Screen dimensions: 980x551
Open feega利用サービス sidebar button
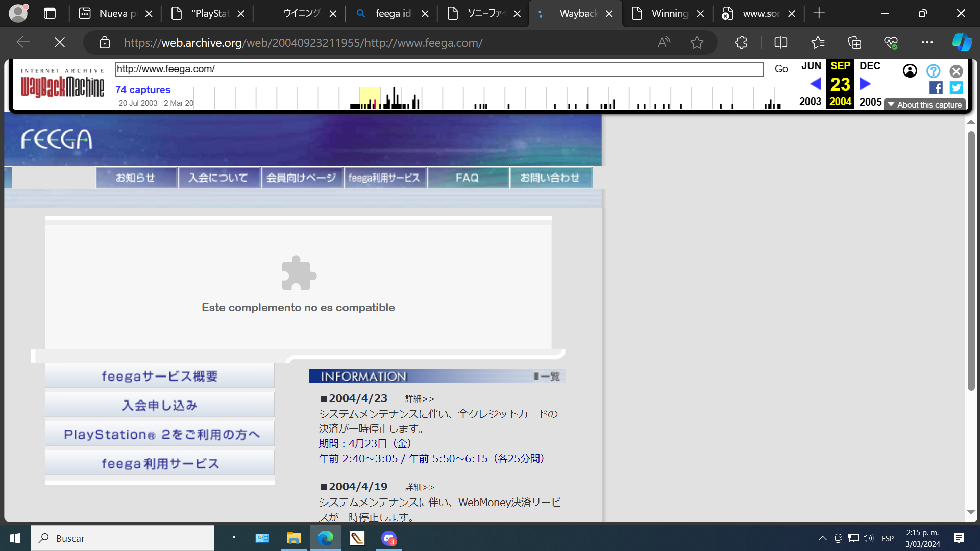pyautogui.click(x=159, y=463)
